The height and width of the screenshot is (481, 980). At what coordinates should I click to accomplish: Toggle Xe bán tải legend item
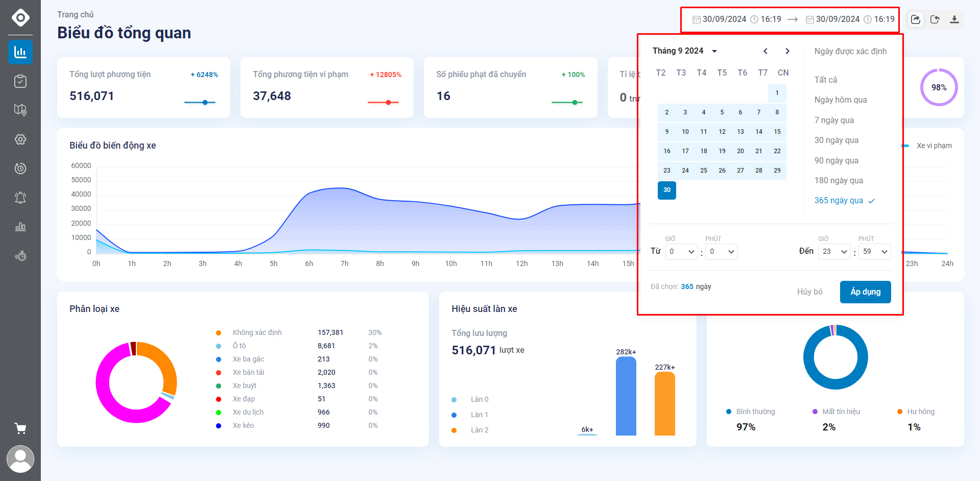coord(248,372)
